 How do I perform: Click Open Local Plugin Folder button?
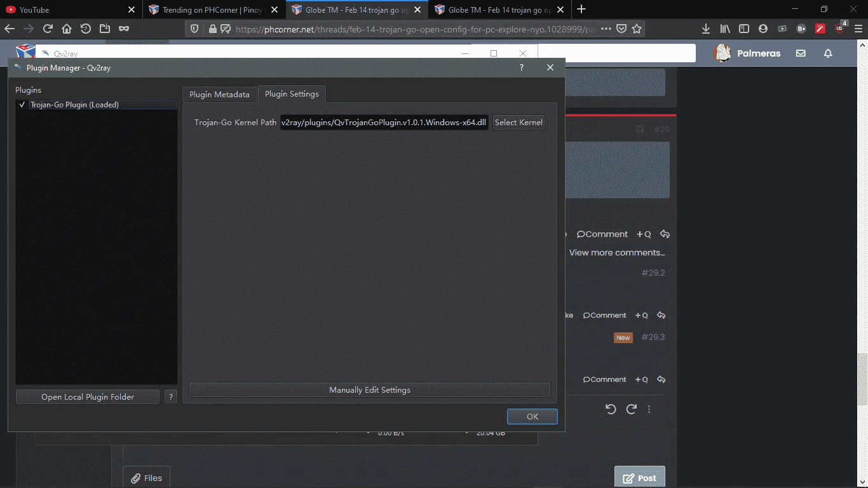tap(88, 396)
